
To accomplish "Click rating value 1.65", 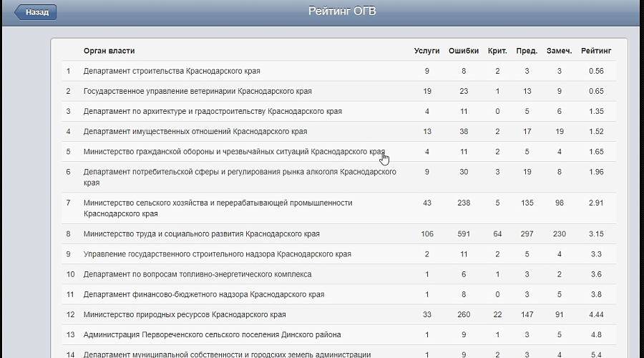I will 596,152.
